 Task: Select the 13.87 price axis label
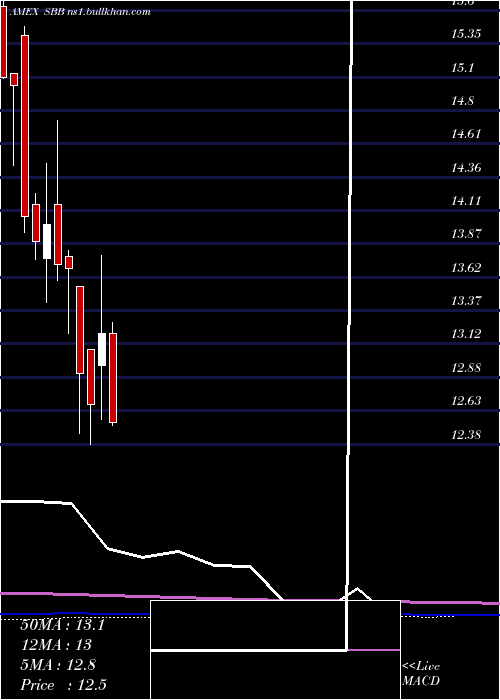click(x=466, y=234)
